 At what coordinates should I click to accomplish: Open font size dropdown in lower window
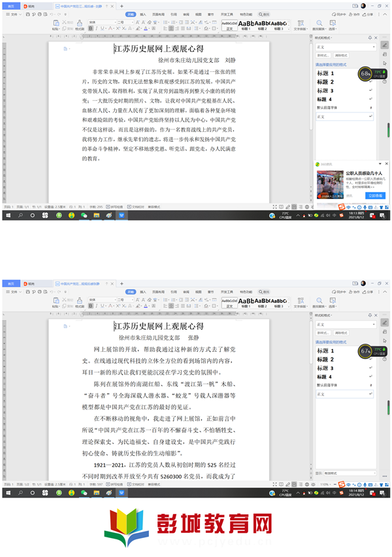pyautogui.click(x=132, y=299)
